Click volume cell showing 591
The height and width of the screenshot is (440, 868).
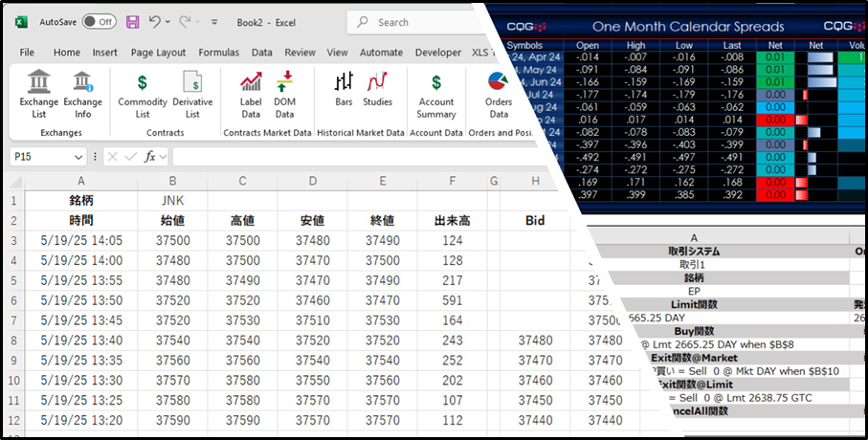453,300
